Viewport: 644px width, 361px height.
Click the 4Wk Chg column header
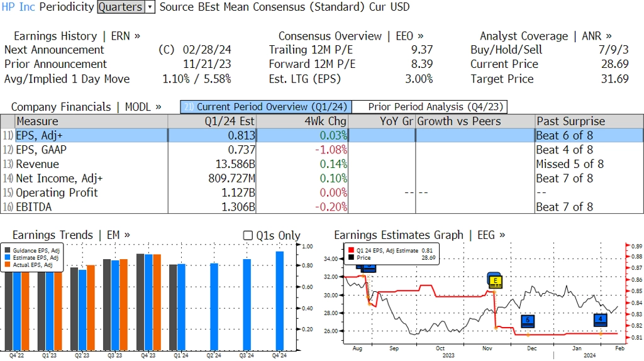302,121
